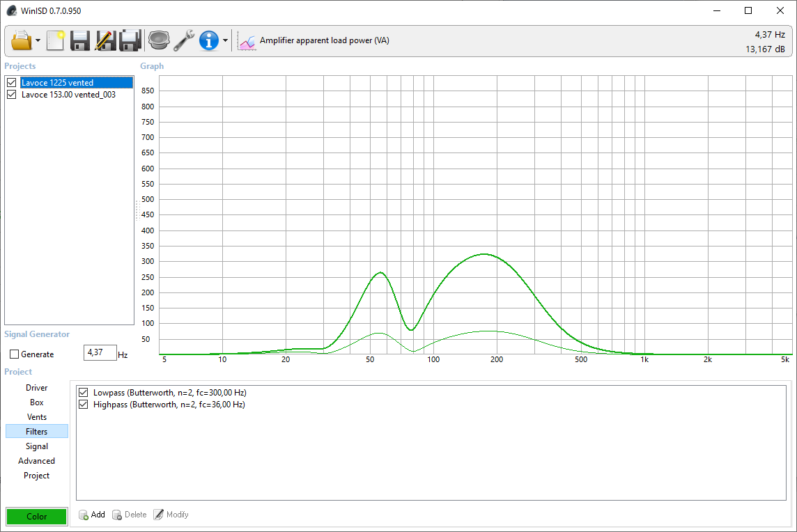
Task: Open options with wrench icon
Action: click(183, 40)
